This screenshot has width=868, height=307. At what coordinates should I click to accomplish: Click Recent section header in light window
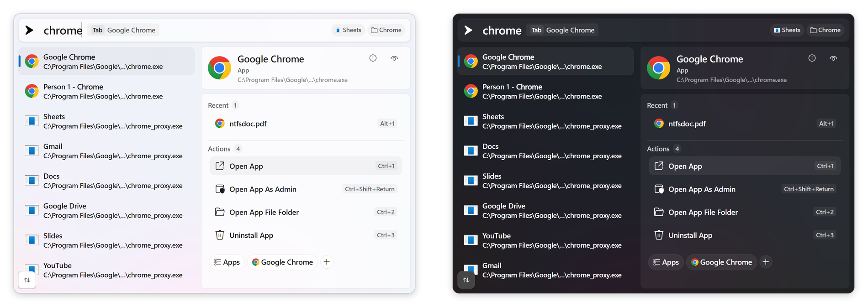tap(218, 105)
